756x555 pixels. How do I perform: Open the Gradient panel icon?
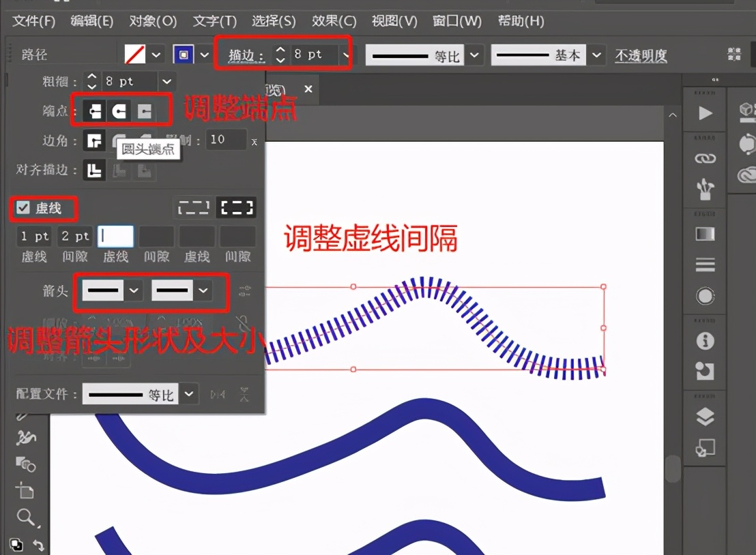point(706,235)
